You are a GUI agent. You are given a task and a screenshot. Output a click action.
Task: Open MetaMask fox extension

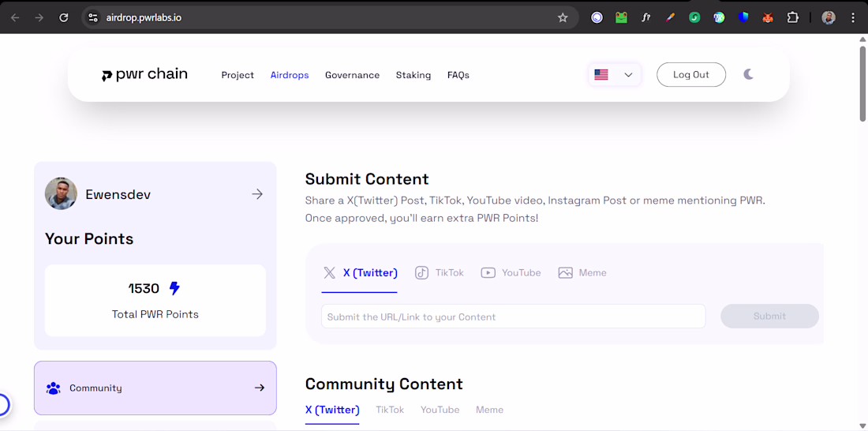768,17
